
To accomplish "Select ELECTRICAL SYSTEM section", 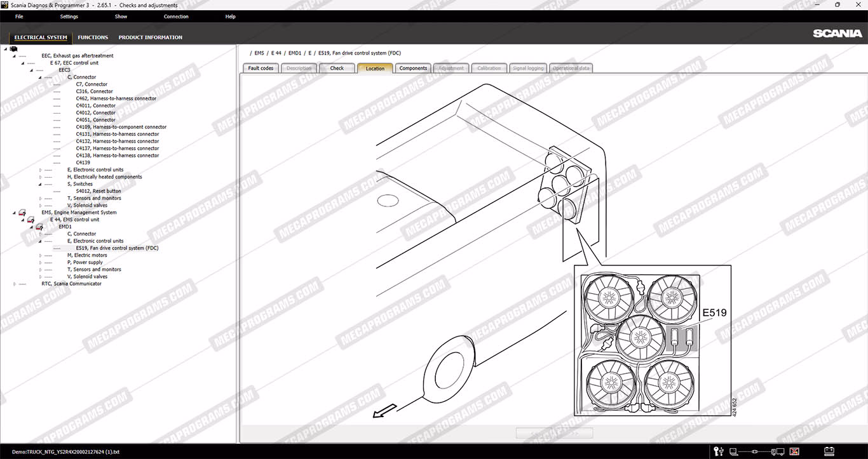I will click(41, 37).
